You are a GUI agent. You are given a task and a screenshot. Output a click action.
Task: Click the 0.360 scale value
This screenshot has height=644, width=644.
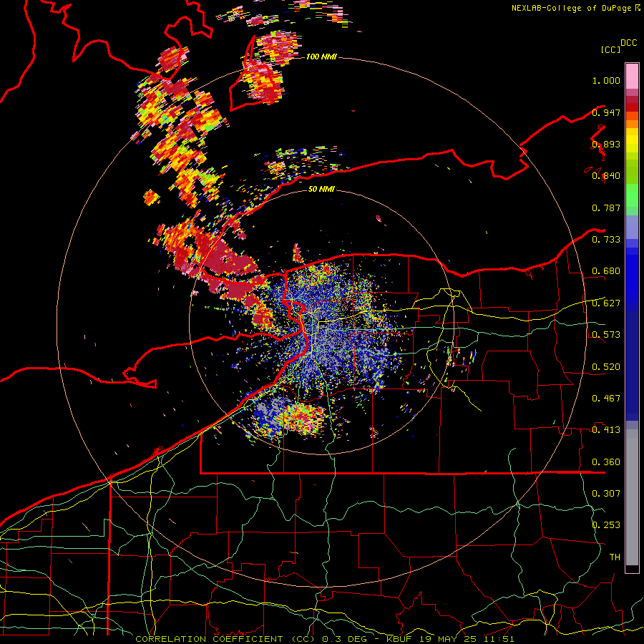[x=606, y=462]
